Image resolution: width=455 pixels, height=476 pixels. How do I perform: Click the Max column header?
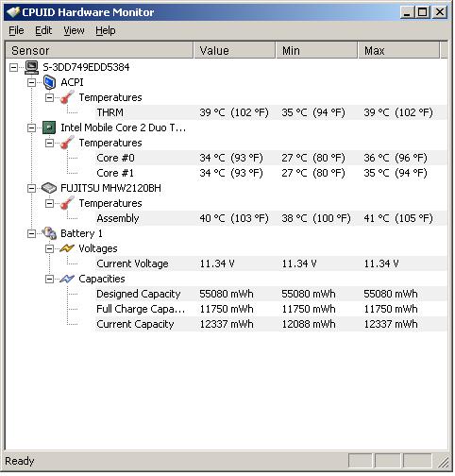point(399,50)
